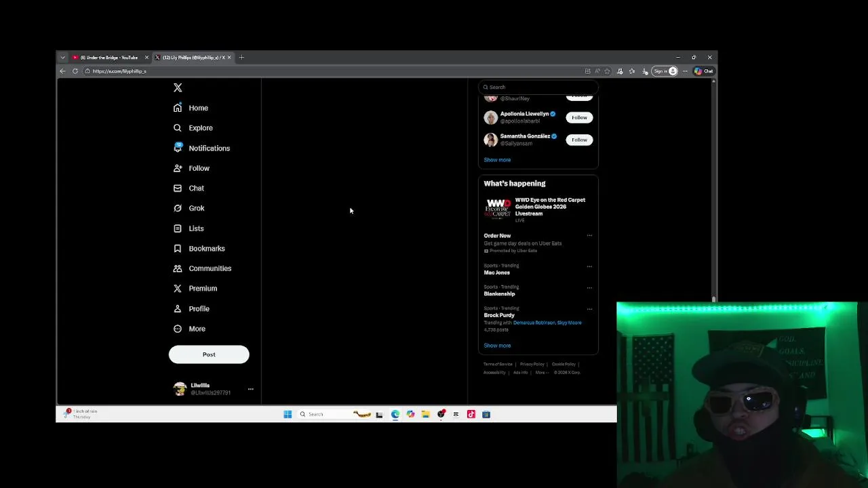
Task: Click Show more under What's happening
Action: pos(497,346)
